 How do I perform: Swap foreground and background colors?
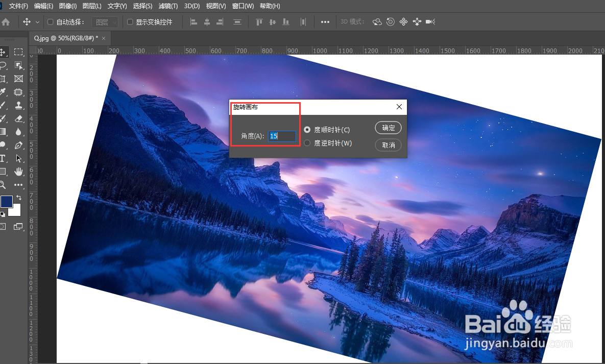pyautogui.click(x=18, y=198)
